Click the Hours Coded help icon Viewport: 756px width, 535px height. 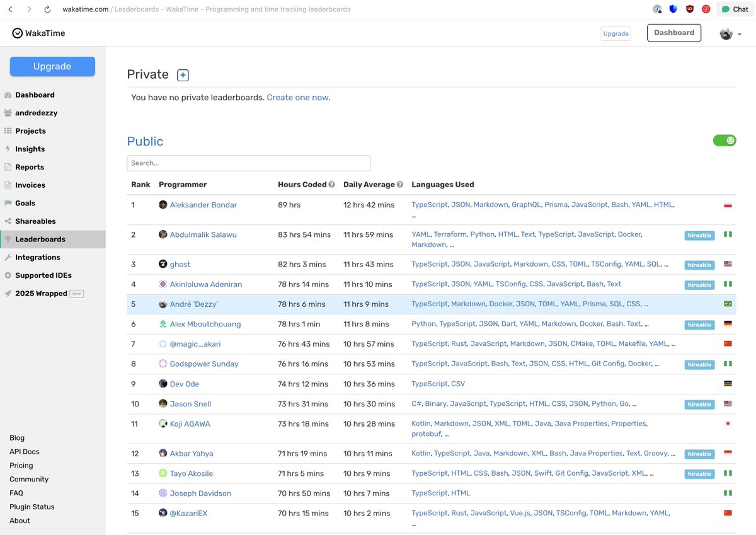click(332, 185)
